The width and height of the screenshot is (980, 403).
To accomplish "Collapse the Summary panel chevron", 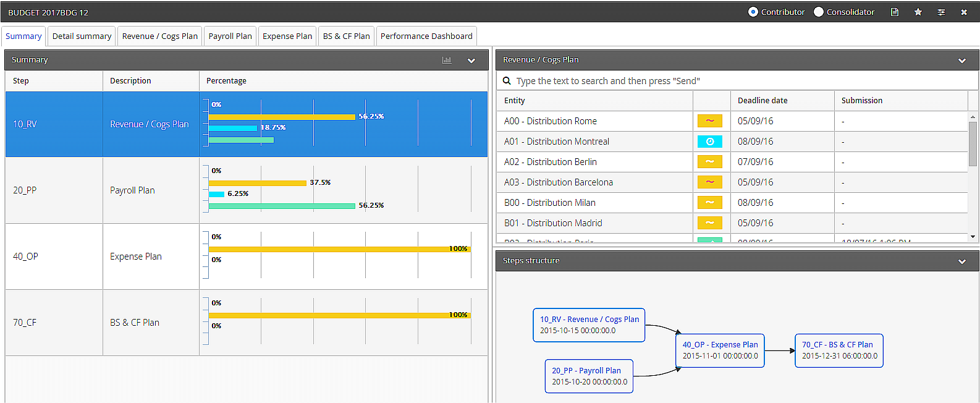I will 471,61.
